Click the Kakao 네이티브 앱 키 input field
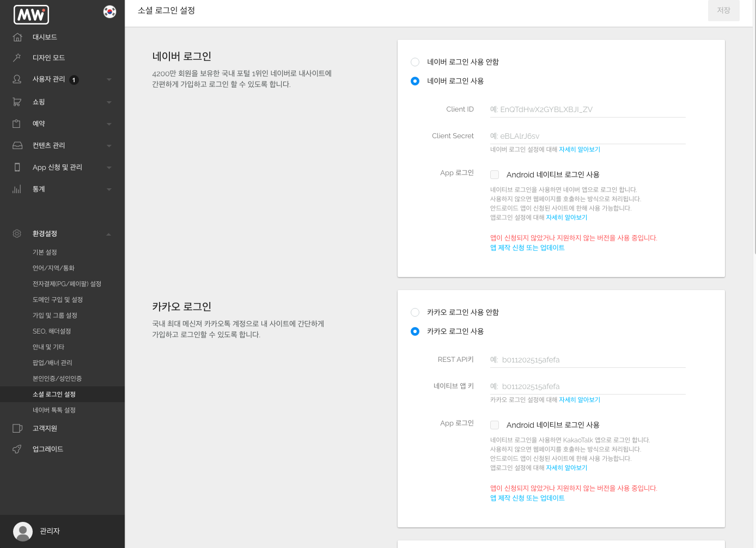Viewport: 756px width, 548px height. 588,386
